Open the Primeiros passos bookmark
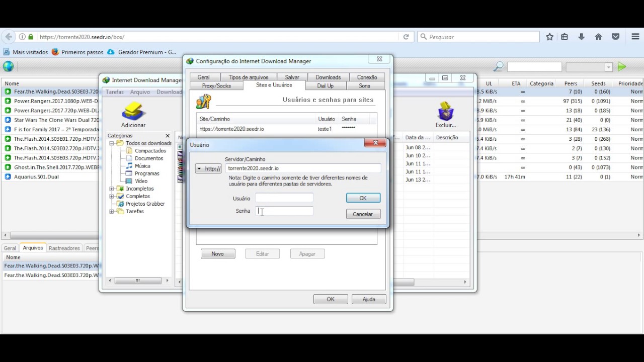644x362 pixels. tap(77, 52)
